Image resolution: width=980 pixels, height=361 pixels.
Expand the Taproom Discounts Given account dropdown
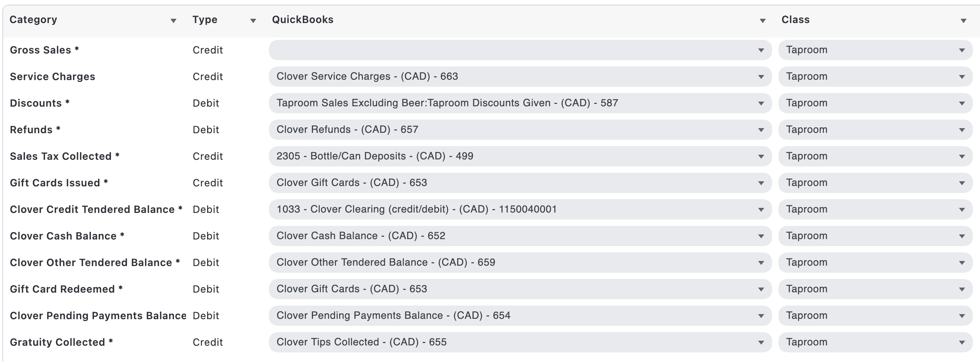click(520, 103)
